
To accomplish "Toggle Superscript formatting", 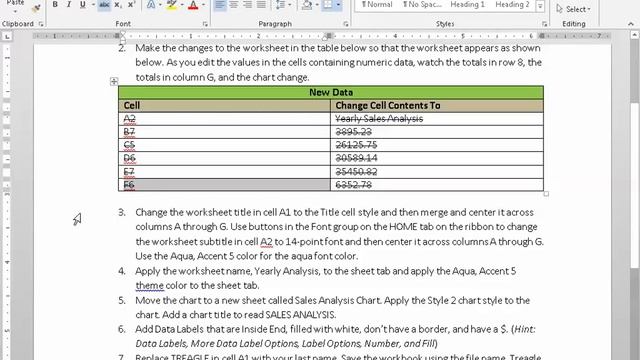I will click(131, 4).
